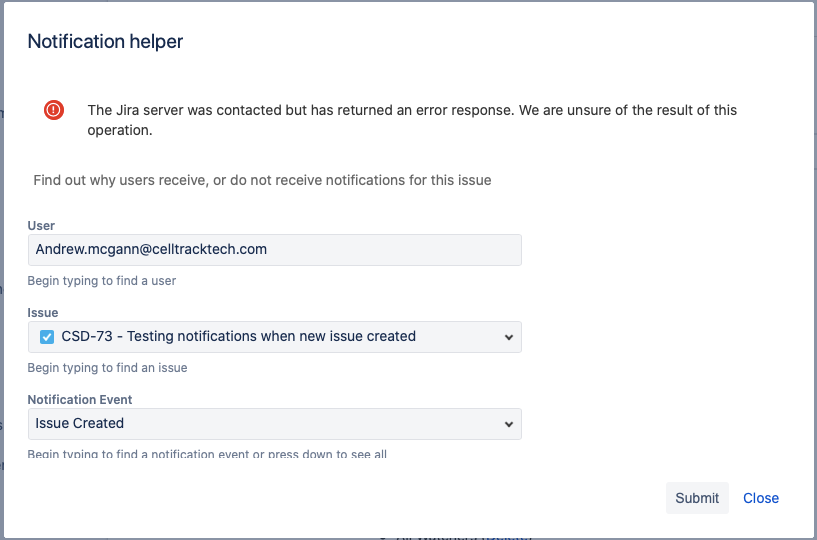817x540 pixels.
Task: Submit the notification helper form
Action: point(697,498)
